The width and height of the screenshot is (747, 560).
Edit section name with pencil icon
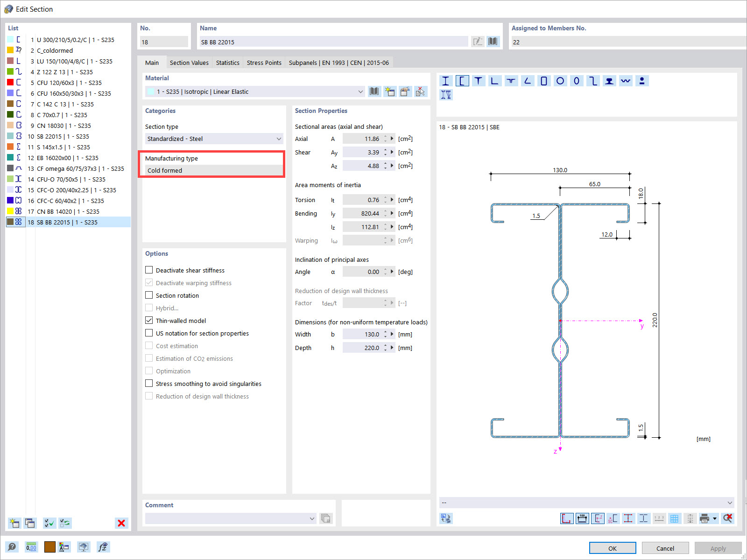tap(478, 42)
